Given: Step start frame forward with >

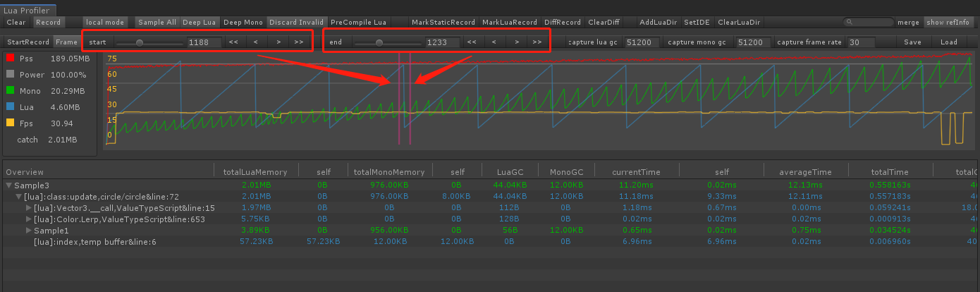Looking at the screenshot, I should pos(278,42).
